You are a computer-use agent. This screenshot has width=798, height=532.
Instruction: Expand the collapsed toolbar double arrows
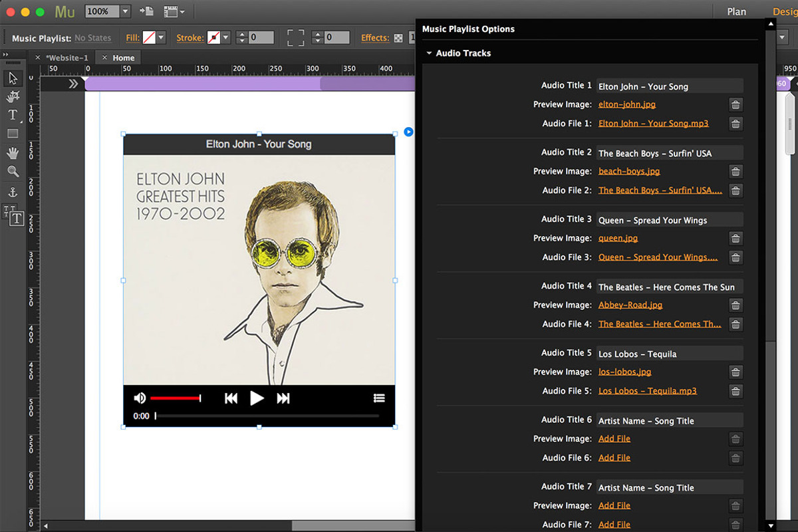pyautogui.click(x=5, y=55)
